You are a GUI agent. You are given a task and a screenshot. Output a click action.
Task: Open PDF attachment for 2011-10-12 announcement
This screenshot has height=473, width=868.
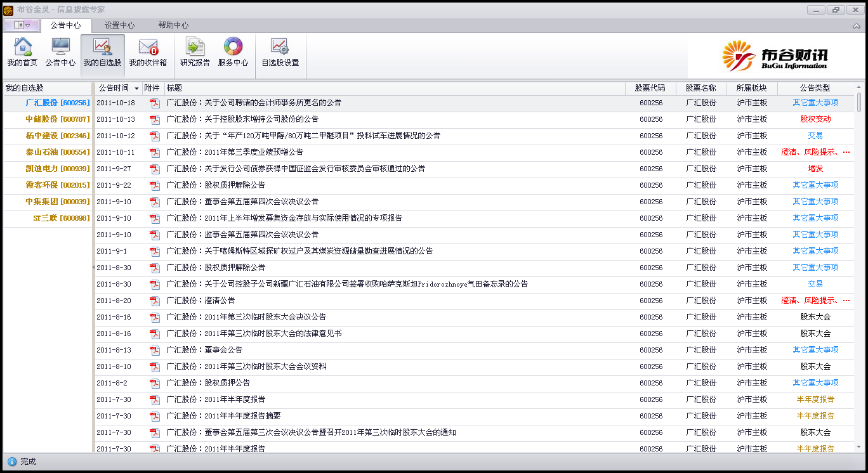(155, 136)
